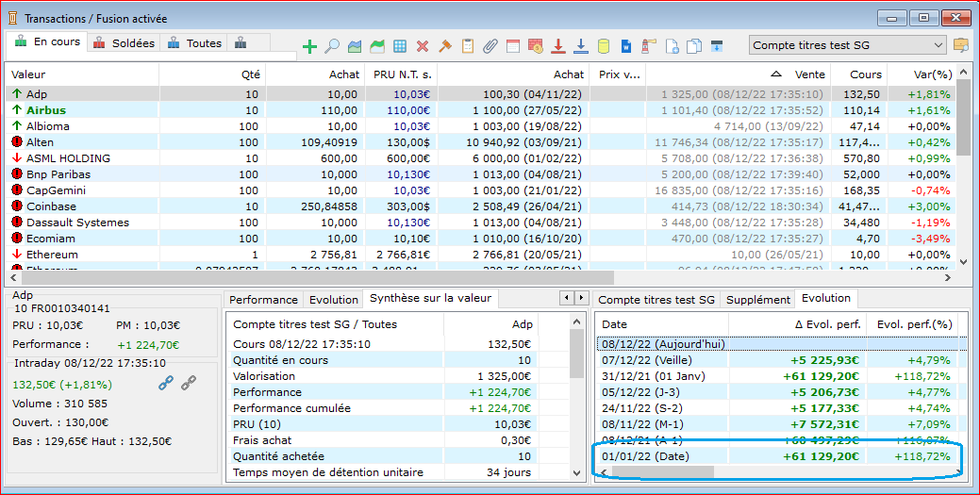980x495 pixels.
Task: Select the Albioma row
Action: 481,126
